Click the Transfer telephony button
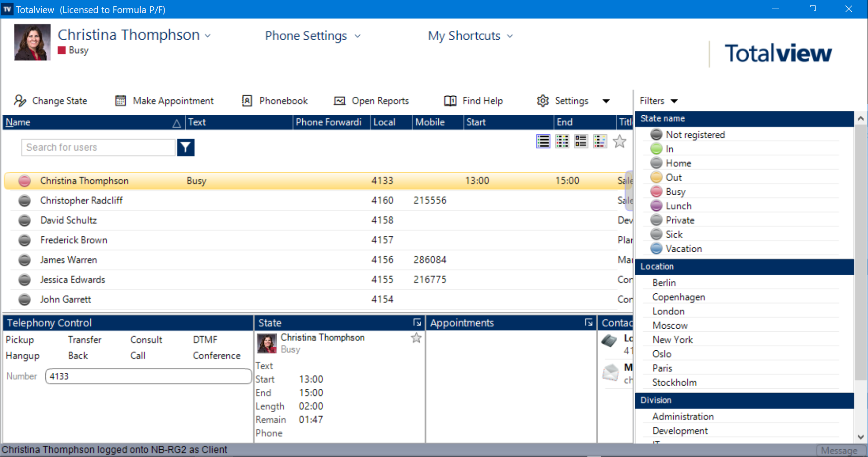This screenshot has width=868, height=457. pyautogui.click(x=84, y=339)
